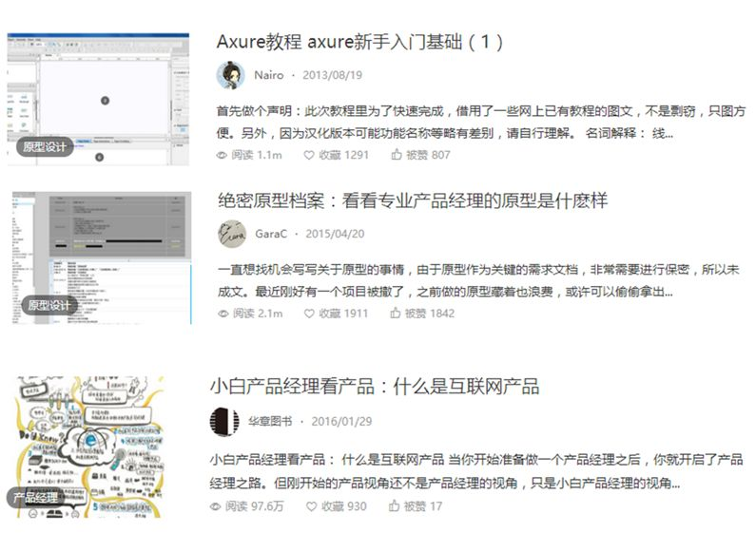756x533 pixels.
Task: Click the date 2016/01/29
Action: click(x=341, y=422)
